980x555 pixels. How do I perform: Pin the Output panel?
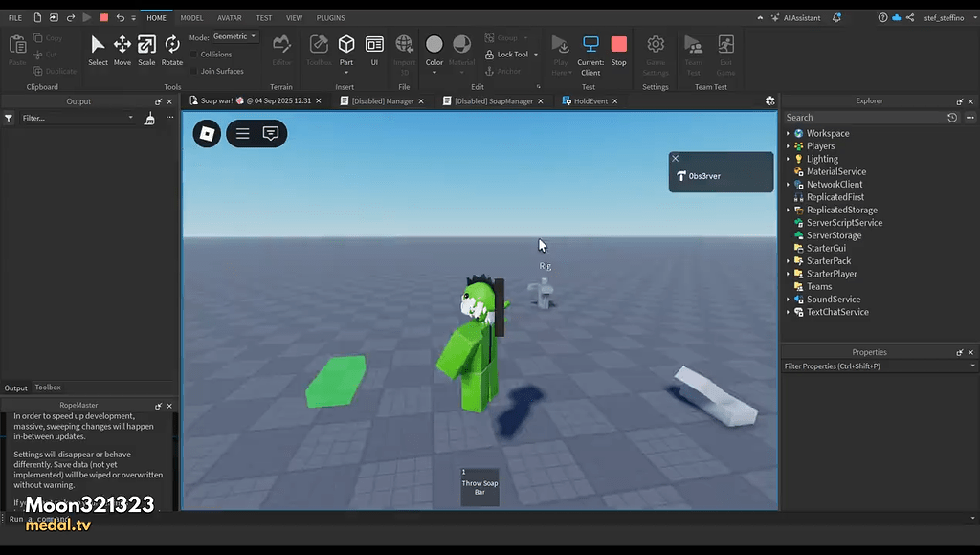coord(159,100)
